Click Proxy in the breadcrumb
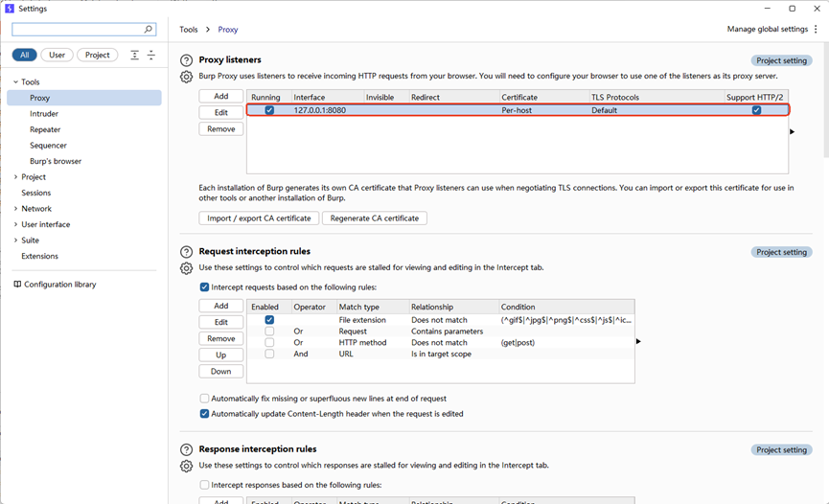This screenshot has height=504, width=829. click(228, 30)
